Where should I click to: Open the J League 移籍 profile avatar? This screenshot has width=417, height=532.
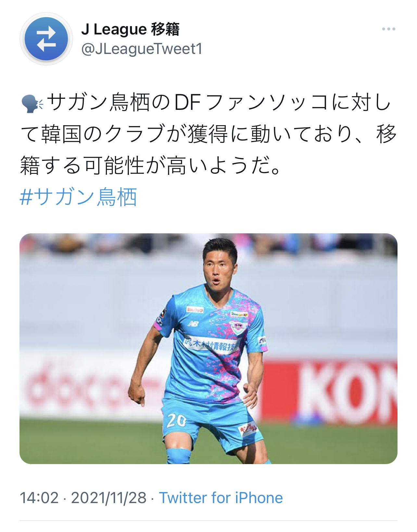(x=46, y=39)
